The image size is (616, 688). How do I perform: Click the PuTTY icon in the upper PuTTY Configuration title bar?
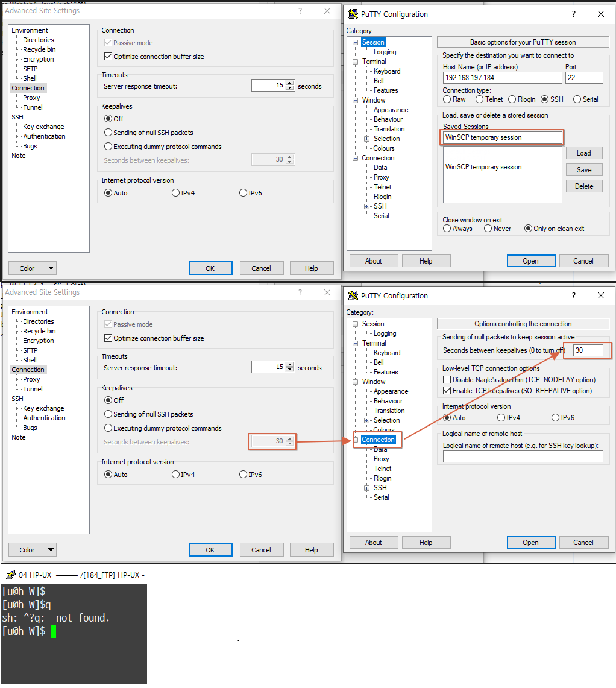point(353,14)
